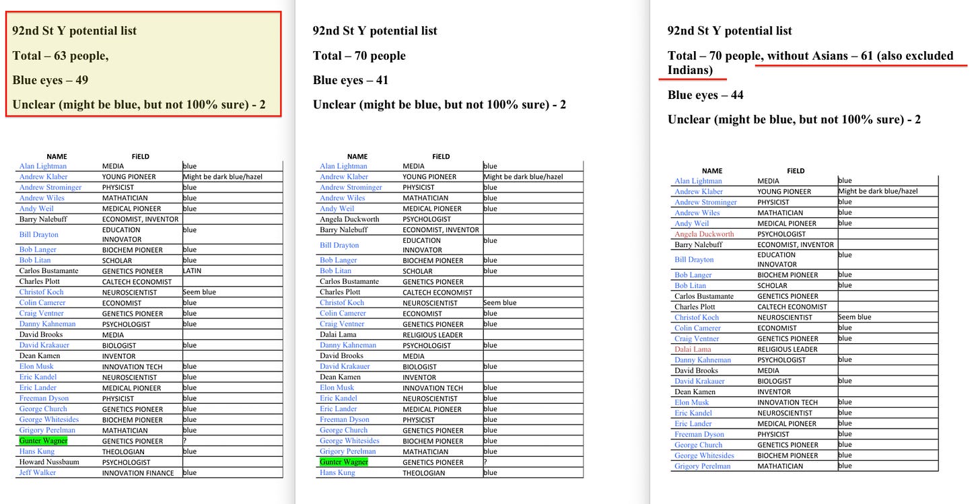Click the NAME column header on the 63-people page

pyautogui.click(x=57, y=156)
